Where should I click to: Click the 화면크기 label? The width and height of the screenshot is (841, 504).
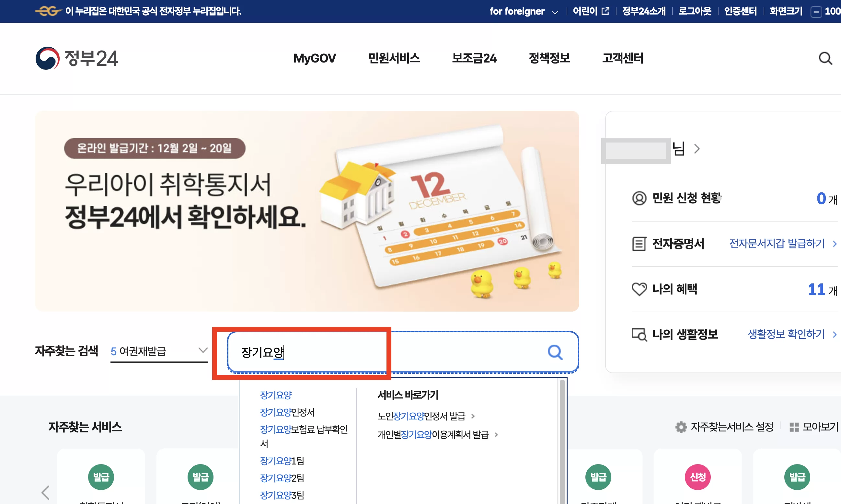coord(786,11)
